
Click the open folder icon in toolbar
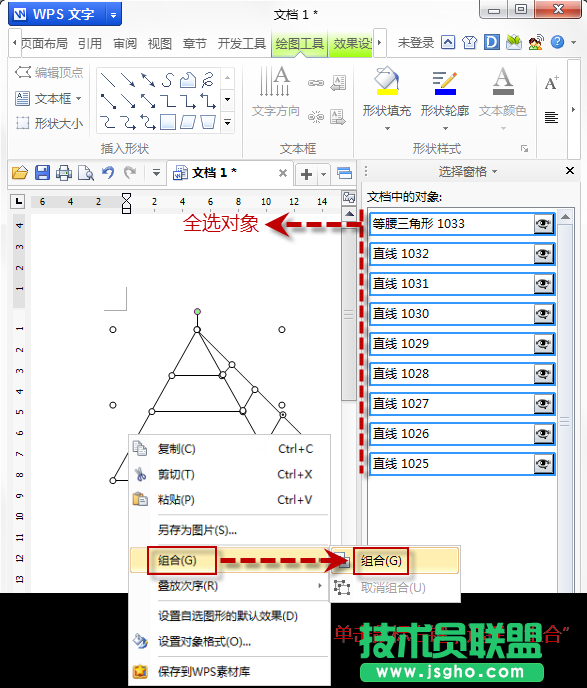[19, 173]
